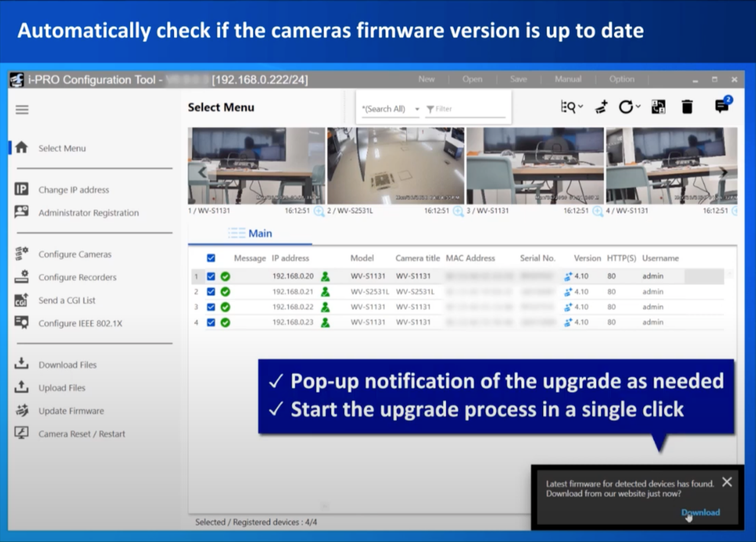Click the trash delete icon

687,107
